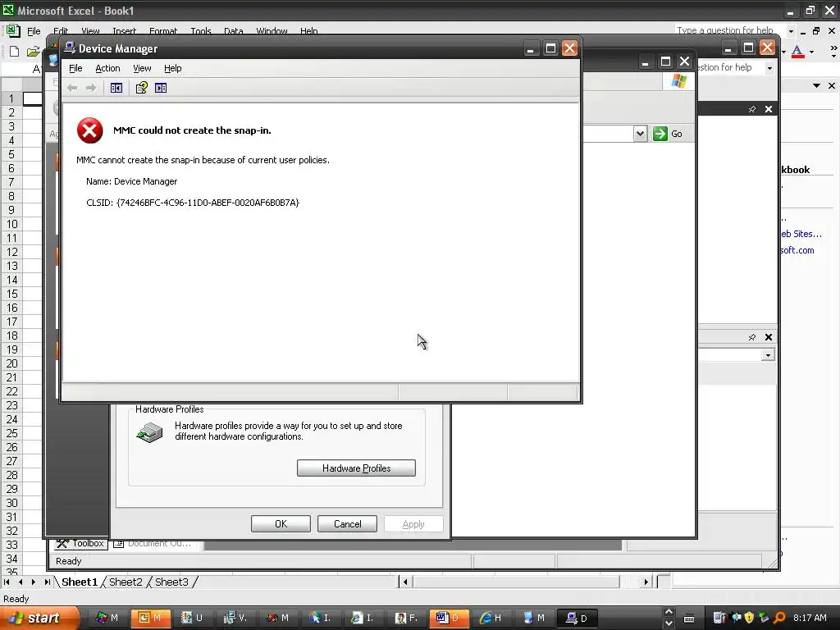Click the Help question-mark icon in Device Manager toolbar

[141, 88]
